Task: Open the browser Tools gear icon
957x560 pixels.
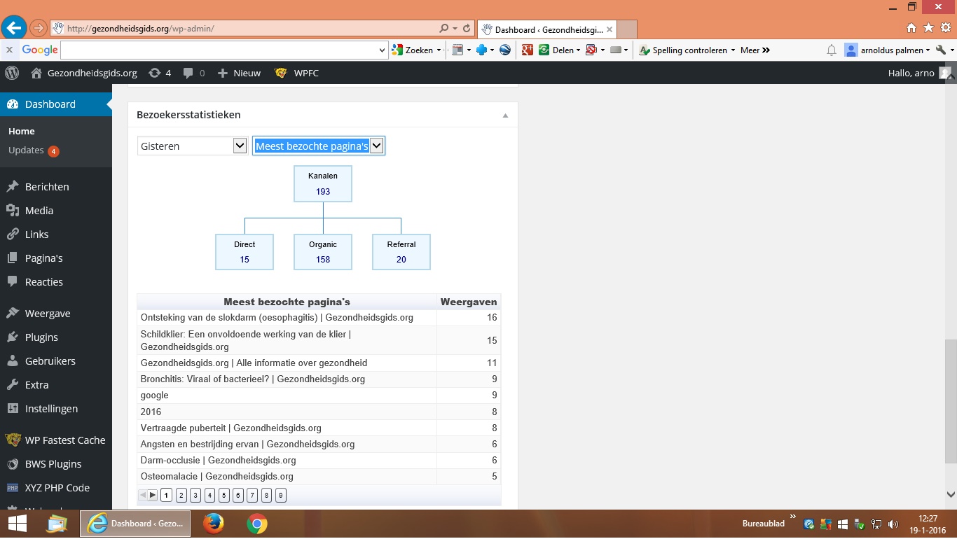Action: pyautogui.click(x=945, y=28)
